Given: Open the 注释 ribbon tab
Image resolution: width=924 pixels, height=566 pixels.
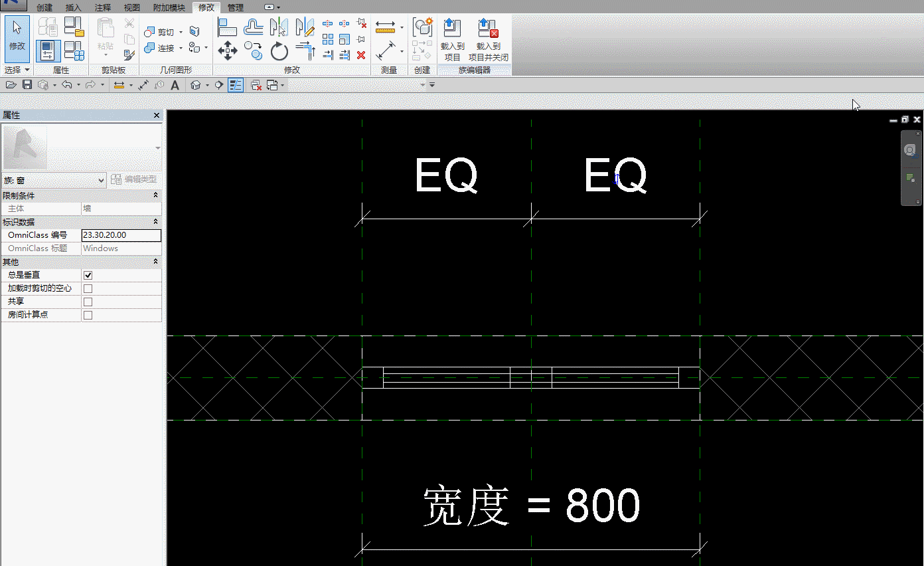Looking at the screenshot, I should click(x=103, y=7).
